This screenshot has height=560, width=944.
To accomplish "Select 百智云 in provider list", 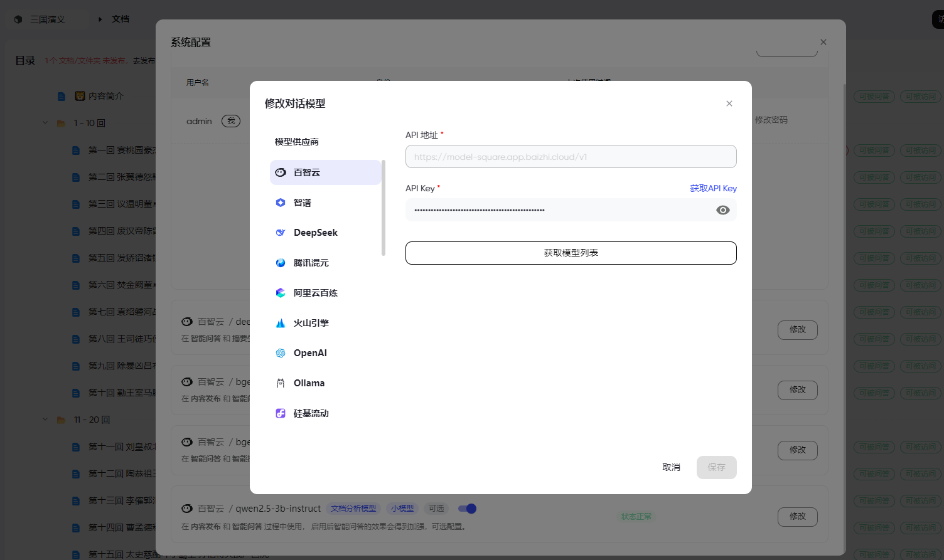I will tap(325, 172).
